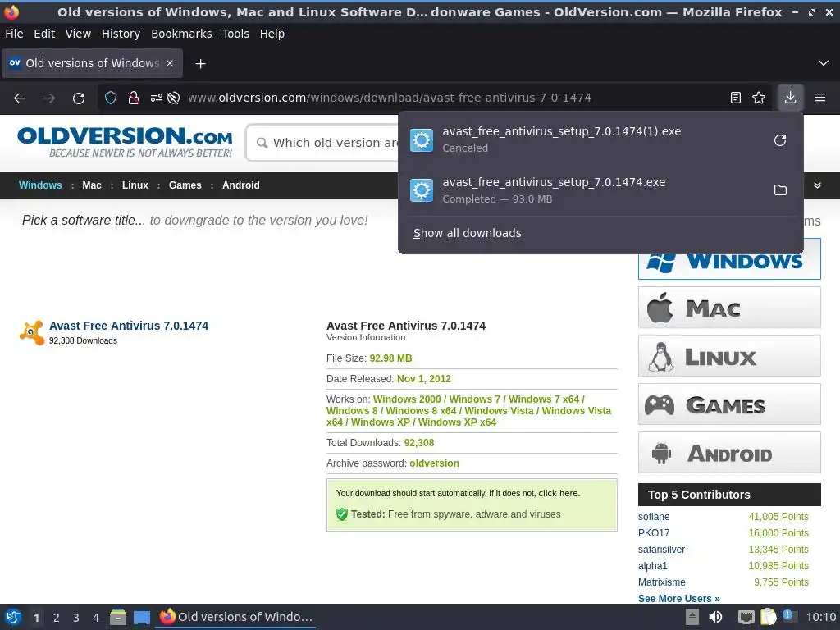Open the File menu
This screenshot has width=840, height=630.
click(14, 34)
